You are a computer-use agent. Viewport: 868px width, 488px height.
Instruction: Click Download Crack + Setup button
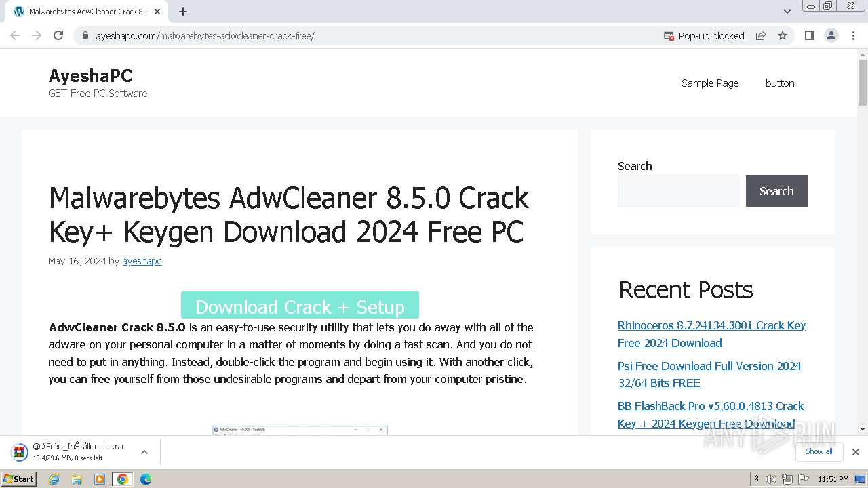[x=300, y=306]
